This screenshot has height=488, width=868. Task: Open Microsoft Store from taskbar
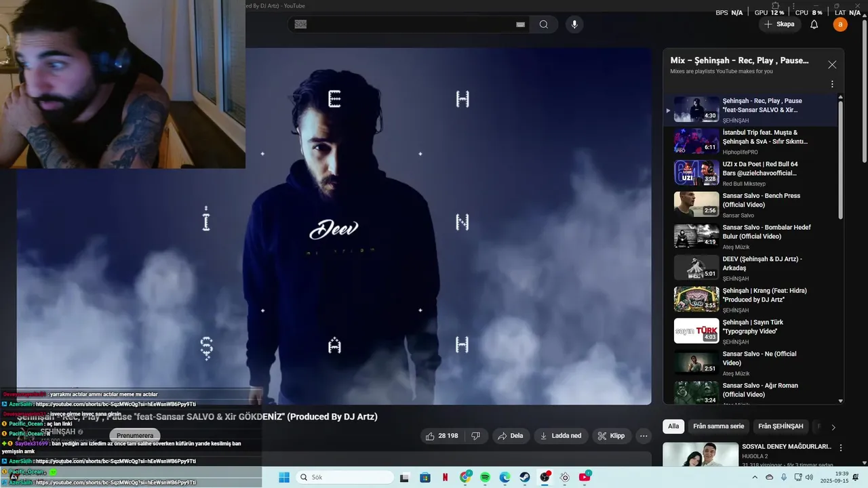[425, 477]
